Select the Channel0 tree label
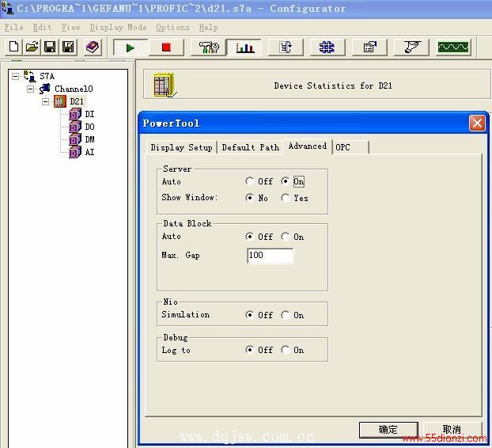This screenshot has height=448, width=492. point(74,89)
